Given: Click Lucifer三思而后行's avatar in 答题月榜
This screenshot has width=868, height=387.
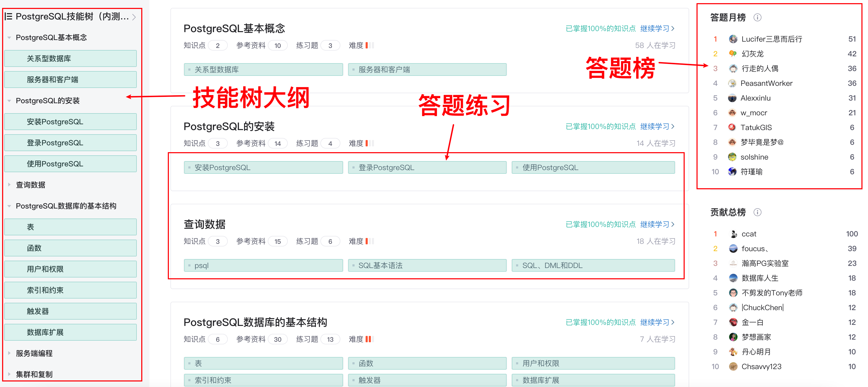Looking at the screenshot, I should (x=733, y=39).
